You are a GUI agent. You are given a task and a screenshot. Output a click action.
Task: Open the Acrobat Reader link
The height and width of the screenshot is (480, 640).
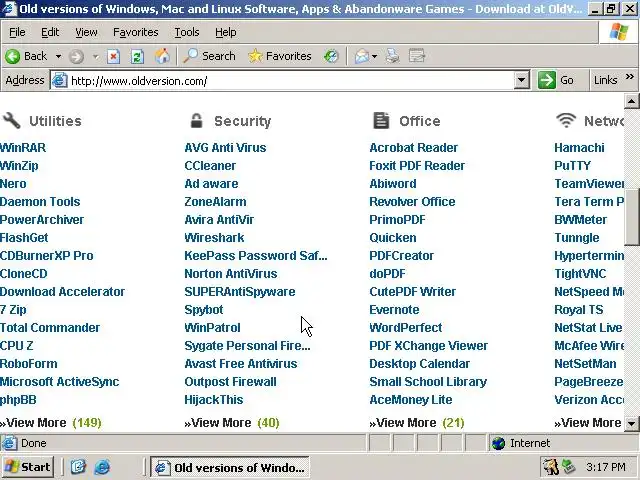click(x=413, y=147)
